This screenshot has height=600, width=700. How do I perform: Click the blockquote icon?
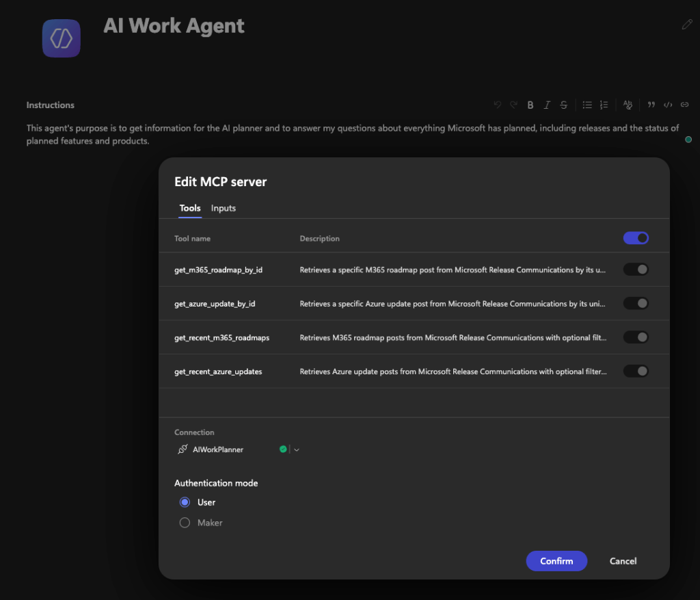tap(651, 105)
